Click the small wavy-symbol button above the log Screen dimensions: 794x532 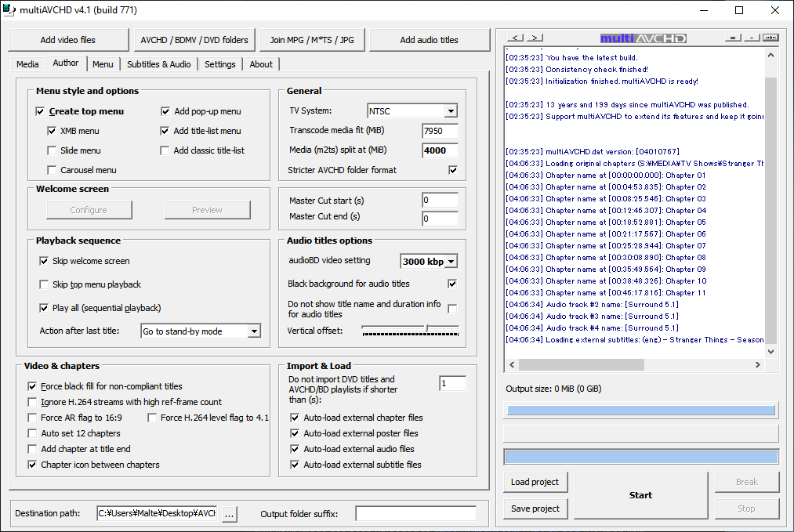point(770,38)
